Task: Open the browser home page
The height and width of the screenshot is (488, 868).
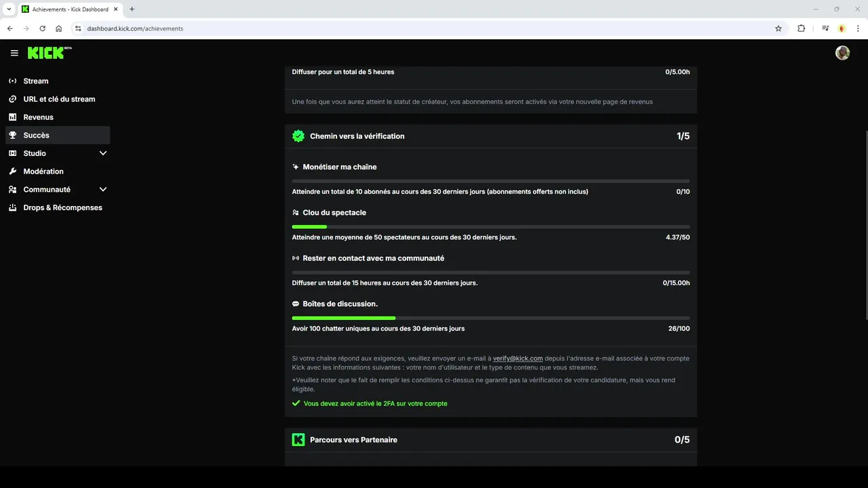Action: click(x=59, y=28)
